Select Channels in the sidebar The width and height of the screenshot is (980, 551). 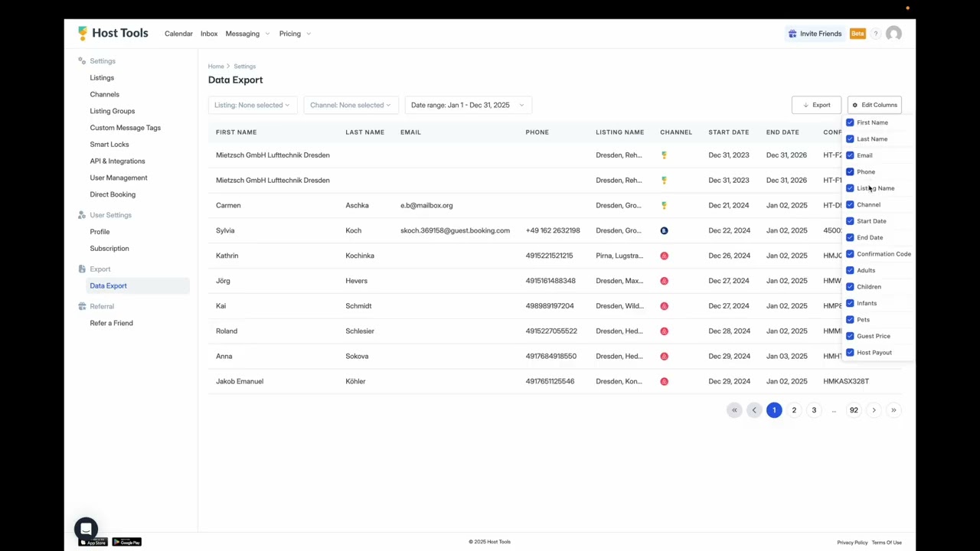click(x=104, y=94)
